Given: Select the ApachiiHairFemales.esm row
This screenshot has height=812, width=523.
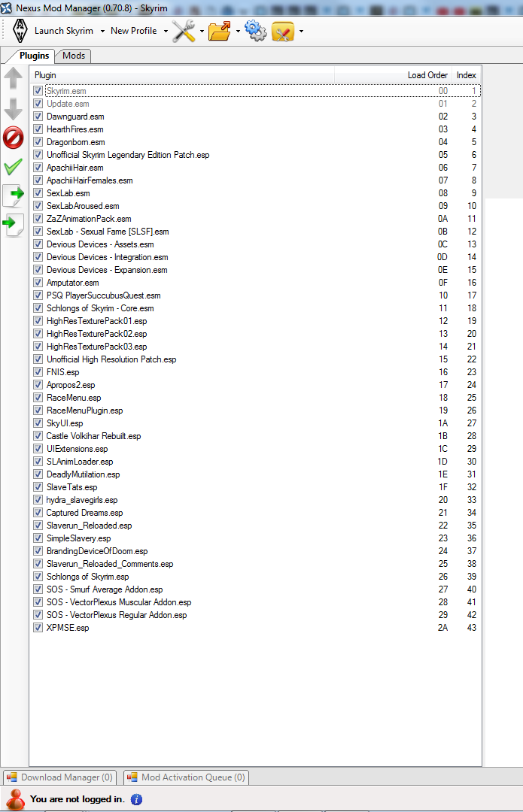Looking at the screenshot, I should coord(255,180).
